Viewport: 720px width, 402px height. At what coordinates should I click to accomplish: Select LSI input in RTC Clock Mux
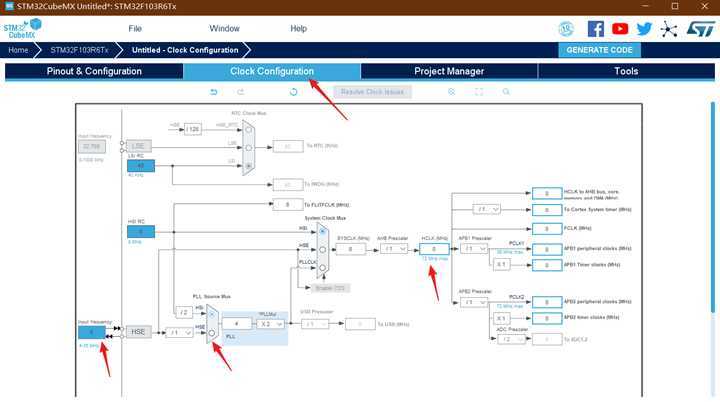tap(248, 165)
